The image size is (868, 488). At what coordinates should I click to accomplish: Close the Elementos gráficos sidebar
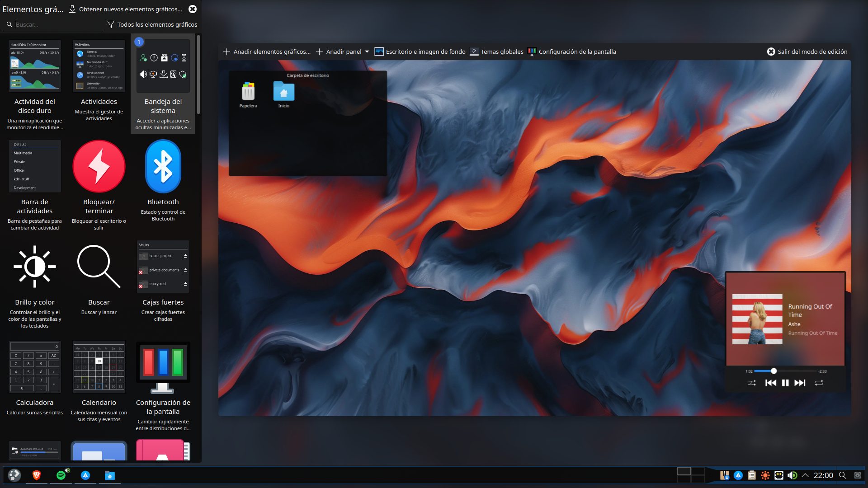(193, 9)
